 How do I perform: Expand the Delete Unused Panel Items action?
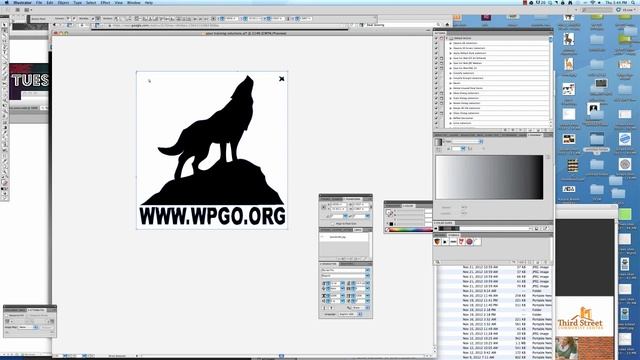click(451, 88)
